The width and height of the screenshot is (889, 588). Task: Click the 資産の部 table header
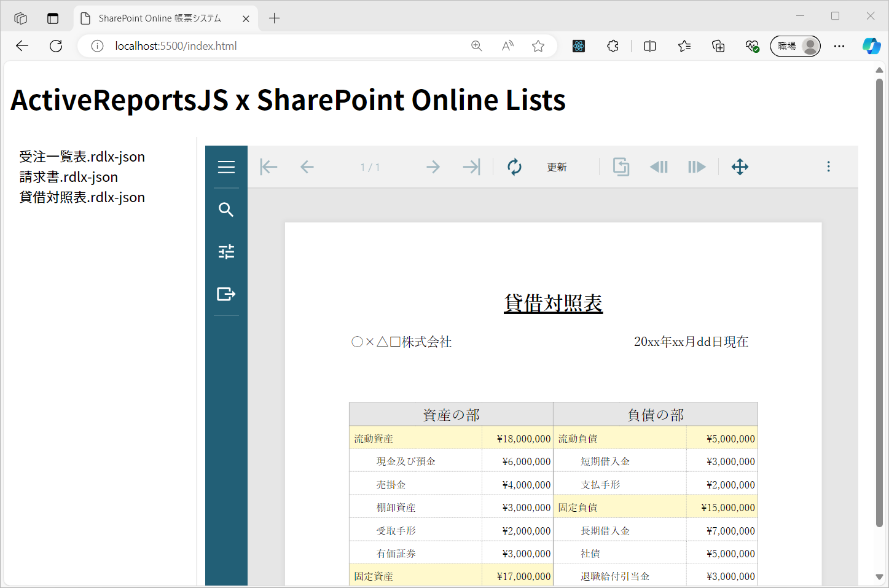[451, 415]
